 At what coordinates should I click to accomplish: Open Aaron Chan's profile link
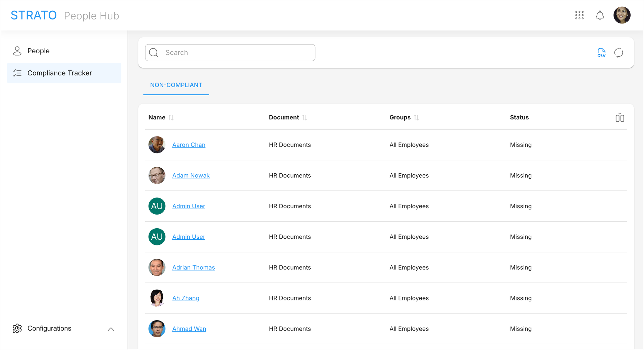pyautogui.click(x=189, y=145)
